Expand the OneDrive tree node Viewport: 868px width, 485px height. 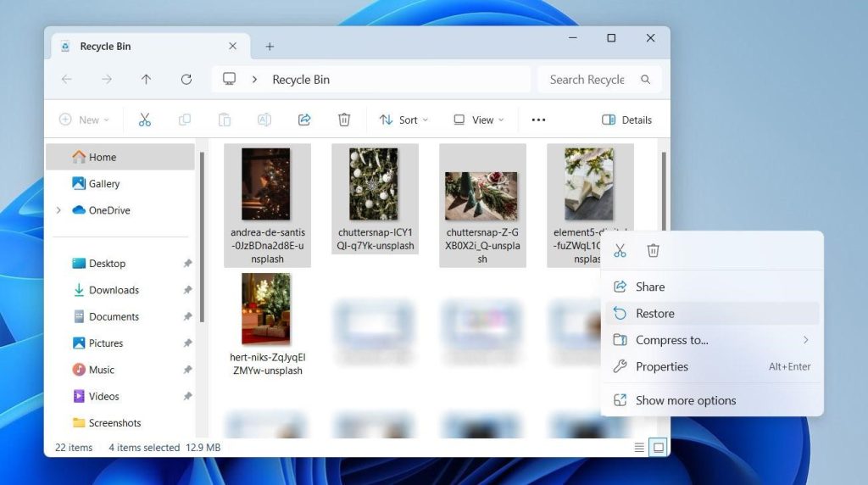[58, 210]
